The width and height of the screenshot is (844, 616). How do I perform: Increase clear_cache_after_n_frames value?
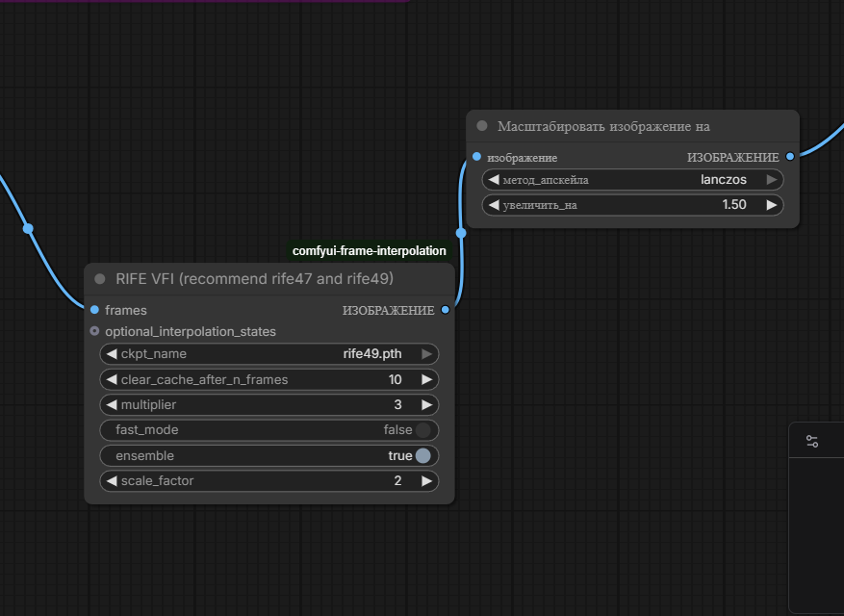click(427, 379)
